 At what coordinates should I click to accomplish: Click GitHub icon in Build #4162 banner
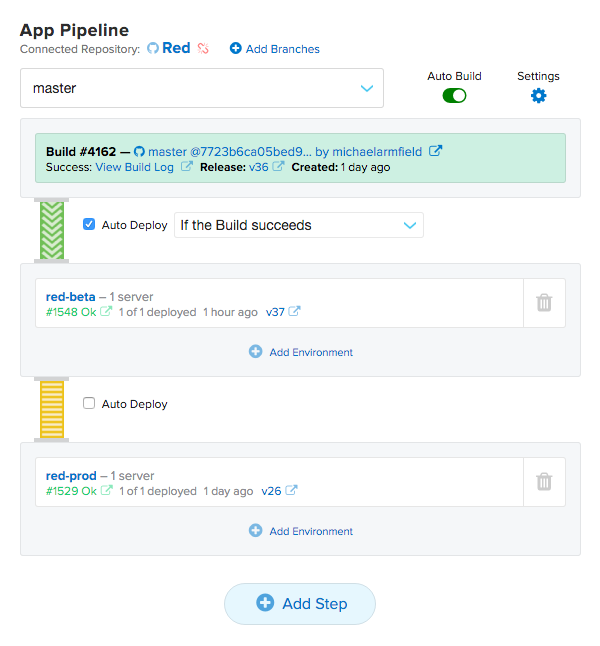tap(139, 152)
